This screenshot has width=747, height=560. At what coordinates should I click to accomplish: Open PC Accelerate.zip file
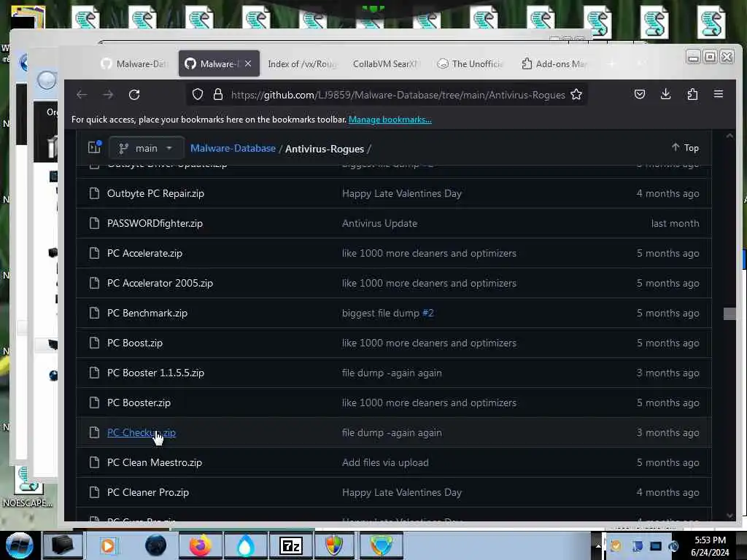[x=144, y=253]
